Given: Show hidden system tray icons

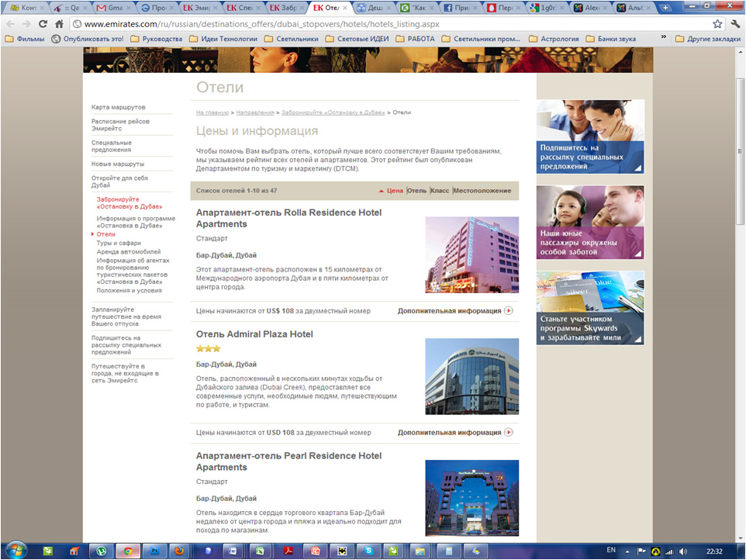Looking at the screenshot, I should 627,552.
